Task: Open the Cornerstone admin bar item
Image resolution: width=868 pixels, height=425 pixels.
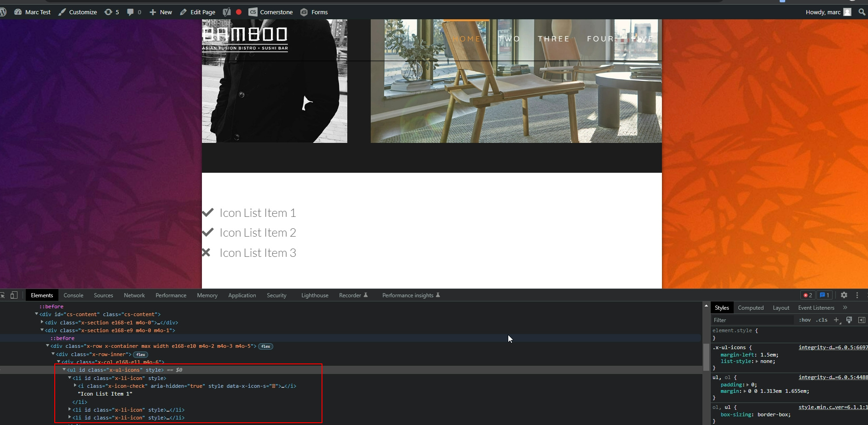Action: tap(271, 12)
